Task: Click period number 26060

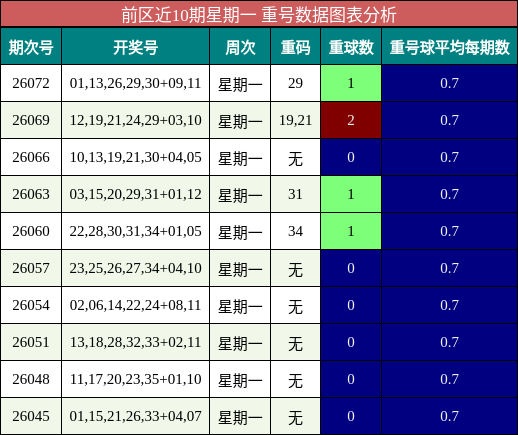Action: 31,231
